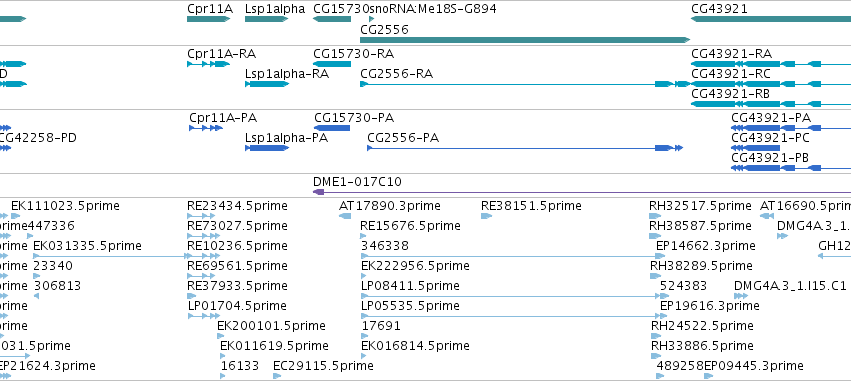
Task: Open EST EP09445.3prime
Action: coord(753,366)
